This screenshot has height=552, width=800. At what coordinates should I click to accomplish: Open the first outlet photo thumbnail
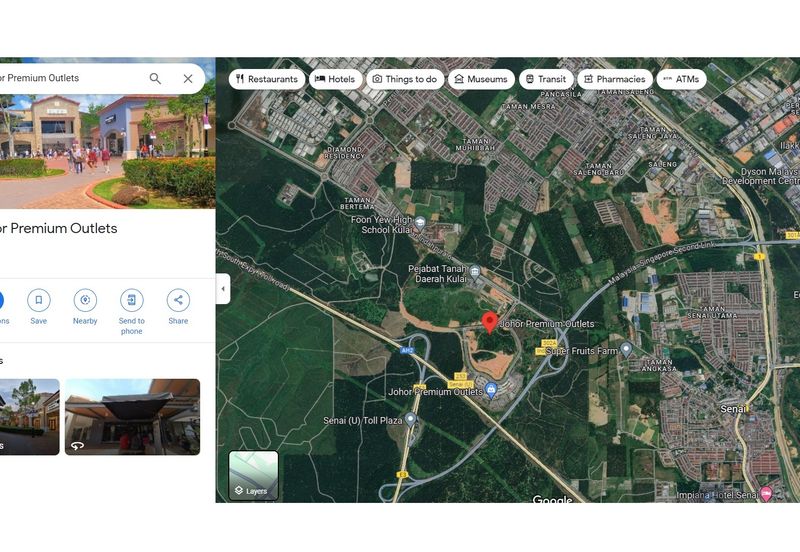[x=30, y=417]
